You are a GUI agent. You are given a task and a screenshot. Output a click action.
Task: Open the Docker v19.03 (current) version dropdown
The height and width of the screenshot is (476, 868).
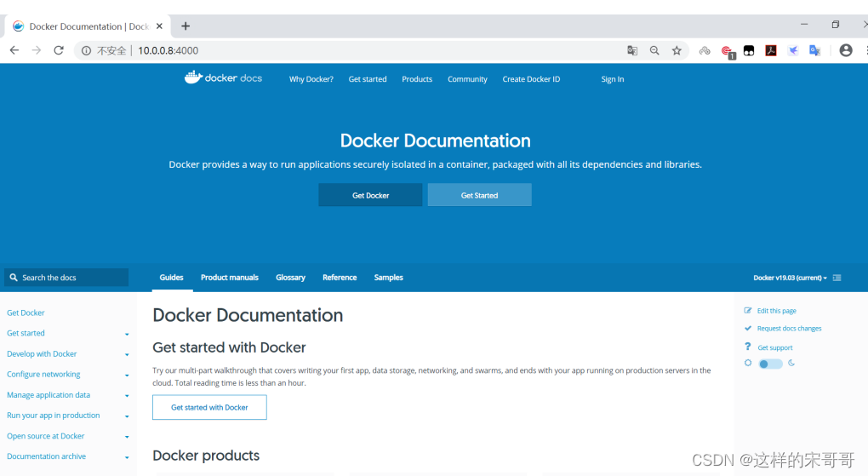click(x=790, y=278)
